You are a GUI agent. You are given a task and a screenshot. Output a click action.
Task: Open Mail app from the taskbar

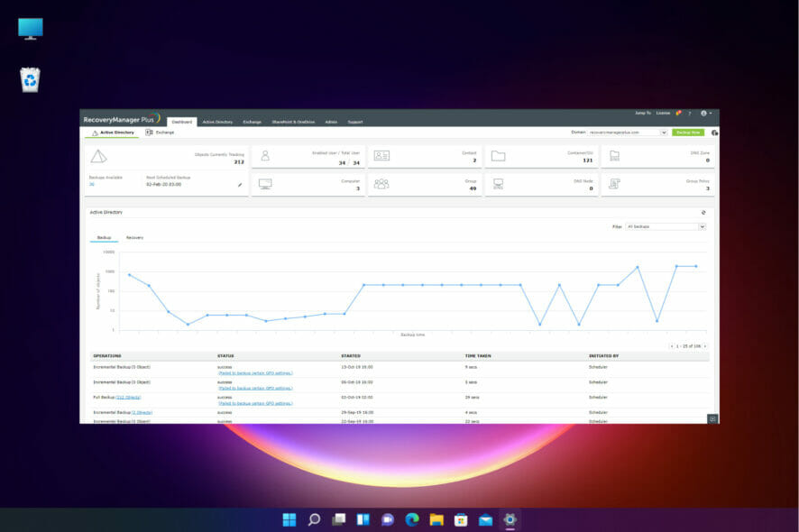(x=485, y=519)
